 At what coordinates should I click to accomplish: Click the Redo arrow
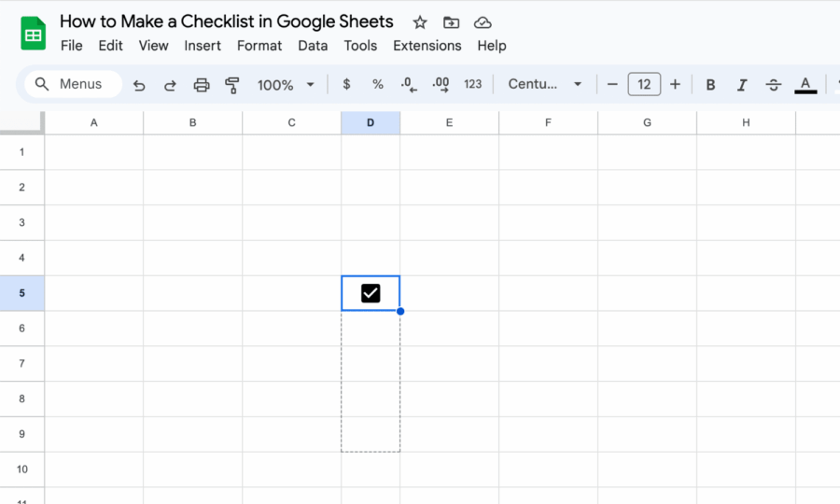point(170,85)
